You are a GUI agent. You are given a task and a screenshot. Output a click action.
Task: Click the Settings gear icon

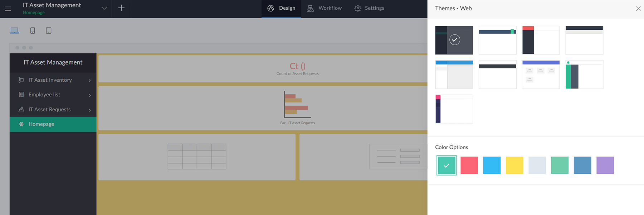pos(358,8)
